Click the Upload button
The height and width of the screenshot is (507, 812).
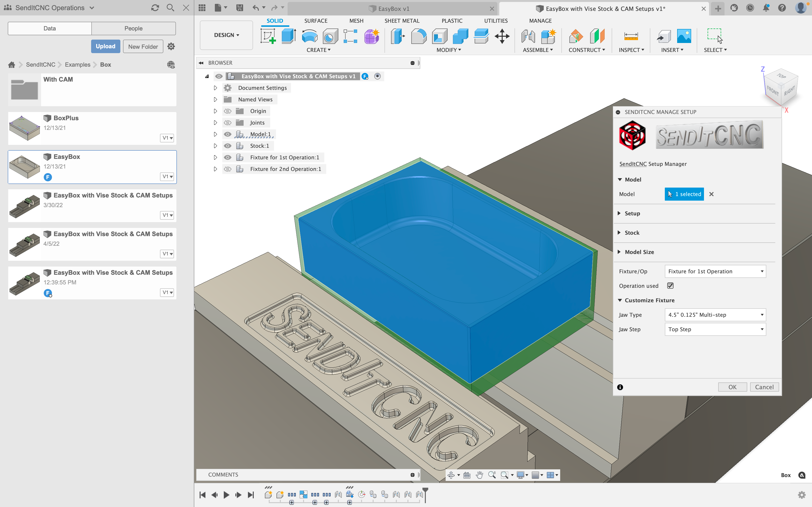[105, 46]
